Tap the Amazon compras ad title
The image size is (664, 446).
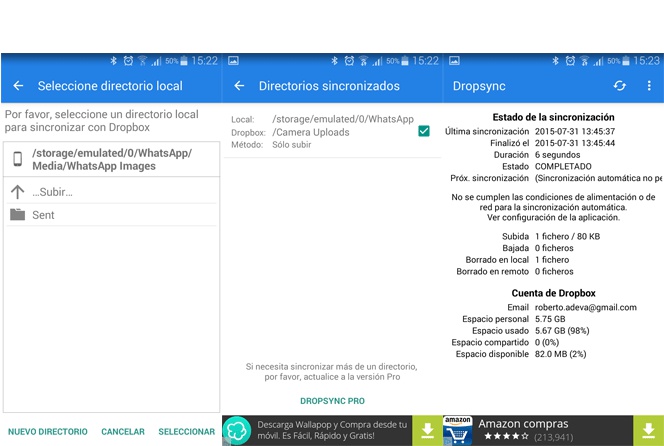pyautogui.click(x=523, y=424)
